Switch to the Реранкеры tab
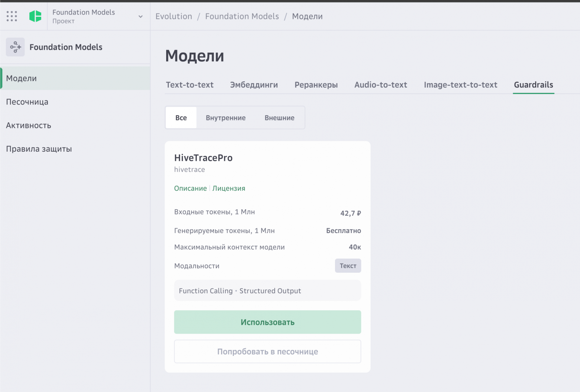The image size is (580, 392). coord(316,85)
